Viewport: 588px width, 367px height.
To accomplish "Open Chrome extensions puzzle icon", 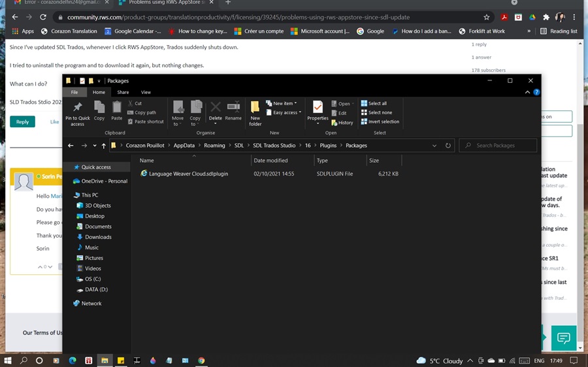I will point(546,17).
